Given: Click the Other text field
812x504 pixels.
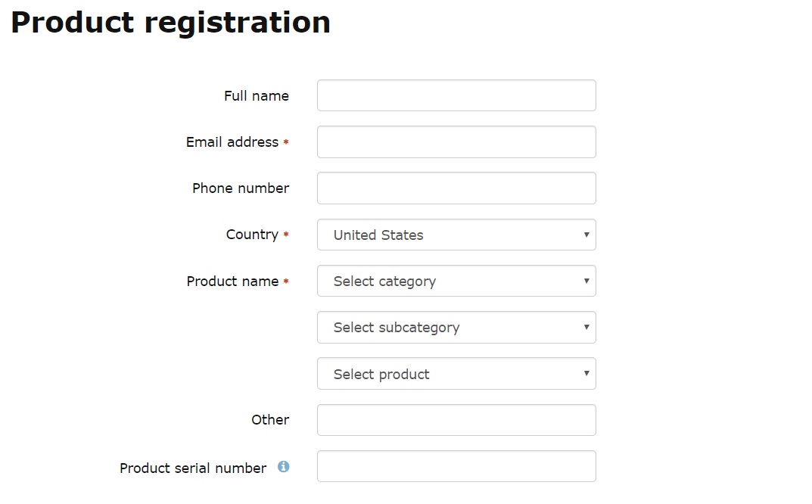Looking at the screenshot, I should [x=456, y=420].
